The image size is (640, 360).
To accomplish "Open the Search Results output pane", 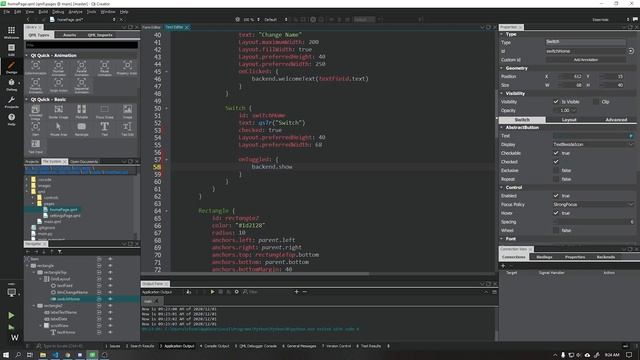I will (x=140, y=346).
